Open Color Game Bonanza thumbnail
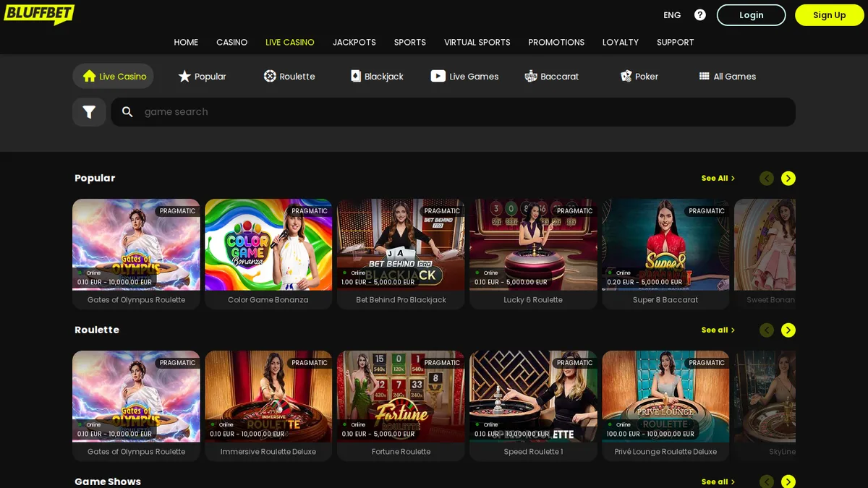The image size is (868, 488). pyautogui.click(x=268, y=244)
